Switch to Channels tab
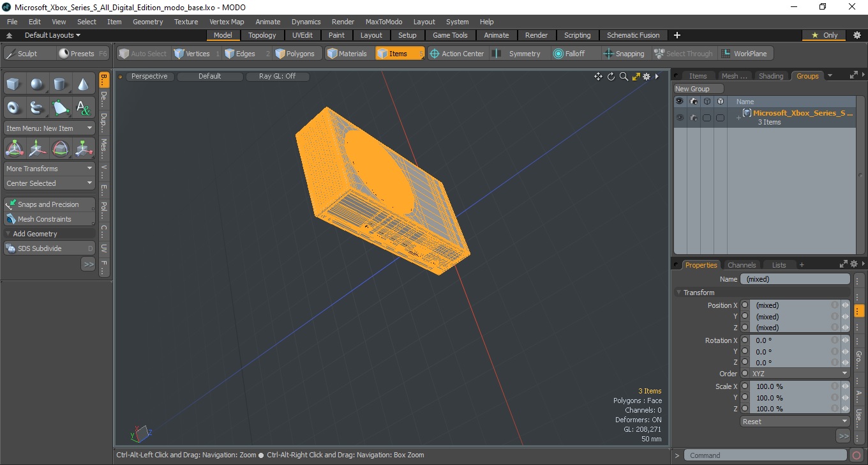 click(742, 265)
